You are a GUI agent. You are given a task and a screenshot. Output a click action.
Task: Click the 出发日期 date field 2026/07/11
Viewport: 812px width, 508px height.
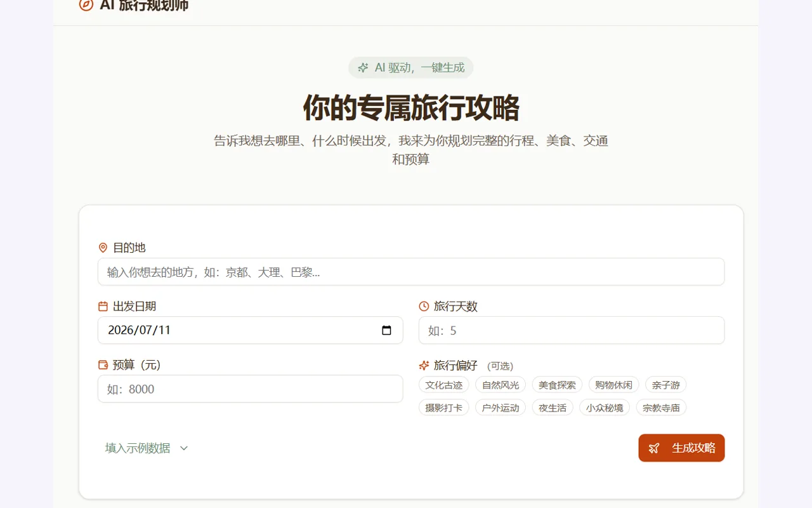coord(250,330)
